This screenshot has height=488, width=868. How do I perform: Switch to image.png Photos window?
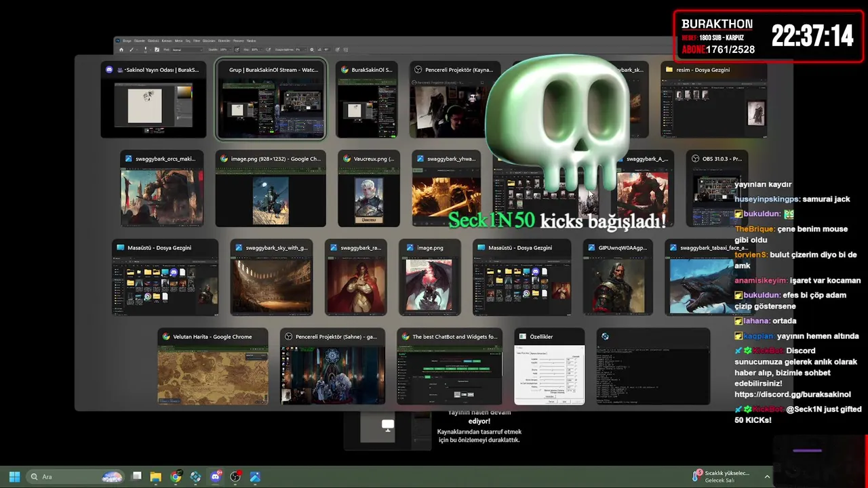pos(429,277)
